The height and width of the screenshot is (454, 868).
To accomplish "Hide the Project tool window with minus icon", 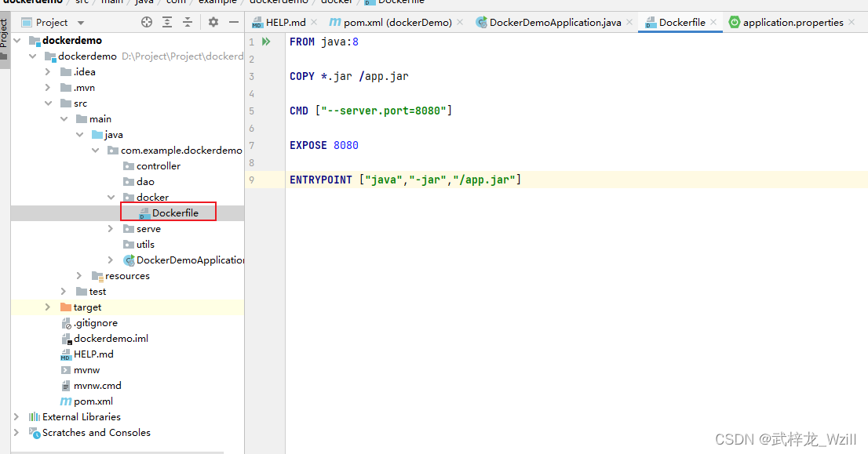I will point(234,22).
